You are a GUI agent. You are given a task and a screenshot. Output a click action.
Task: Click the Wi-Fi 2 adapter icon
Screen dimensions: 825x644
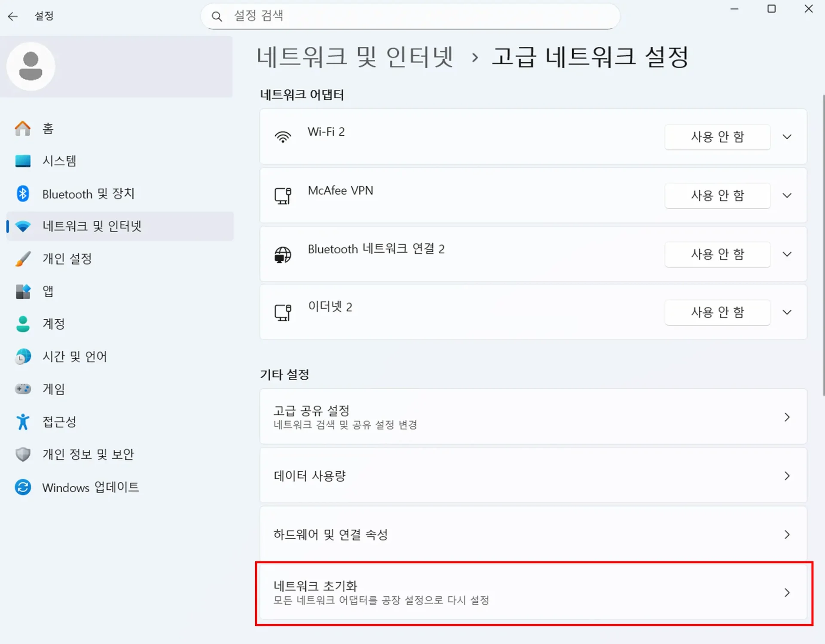(283, 137)
